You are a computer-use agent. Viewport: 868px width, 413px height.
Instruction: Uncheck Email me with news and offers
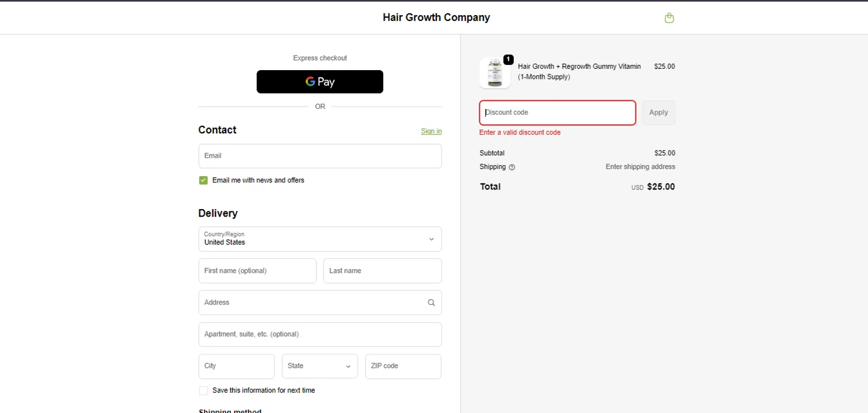[x=203, y=180]
